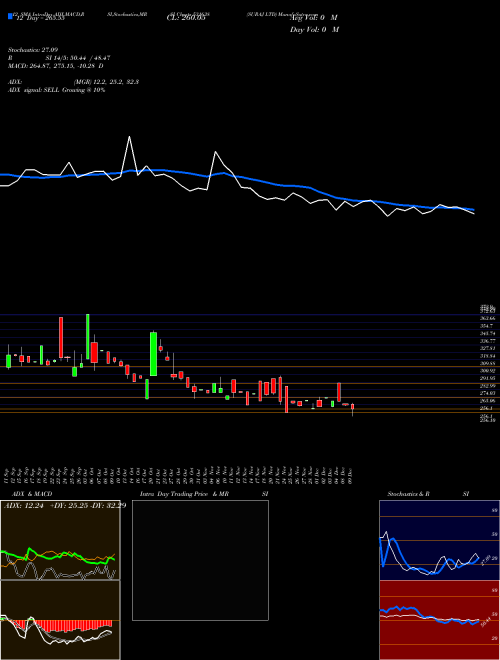
Task: Click the 'ADX signal: SELL' status line
Action: tap(57, 90)
